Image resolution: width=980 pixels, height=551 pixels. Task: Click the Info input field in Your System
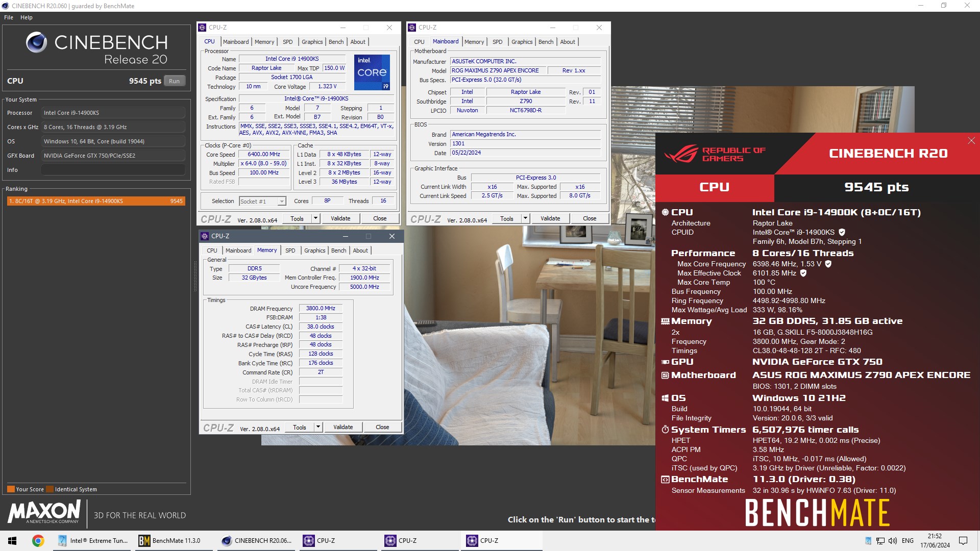113,170
